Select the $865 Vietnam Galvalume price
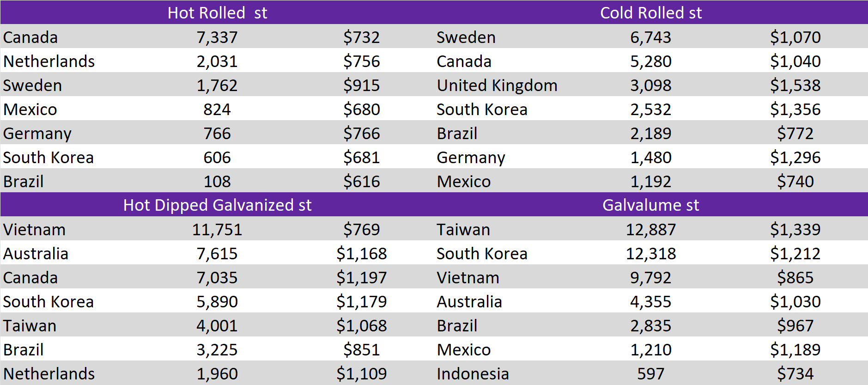 795,277
